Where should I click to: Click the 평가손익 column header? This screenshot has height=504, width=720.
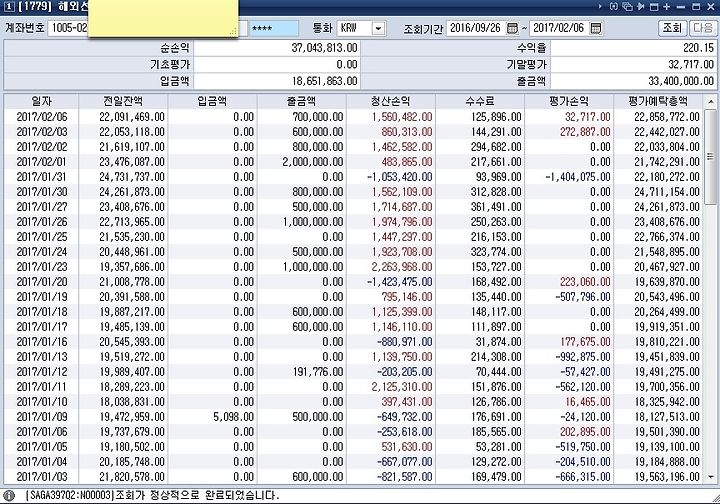(568, 101)
